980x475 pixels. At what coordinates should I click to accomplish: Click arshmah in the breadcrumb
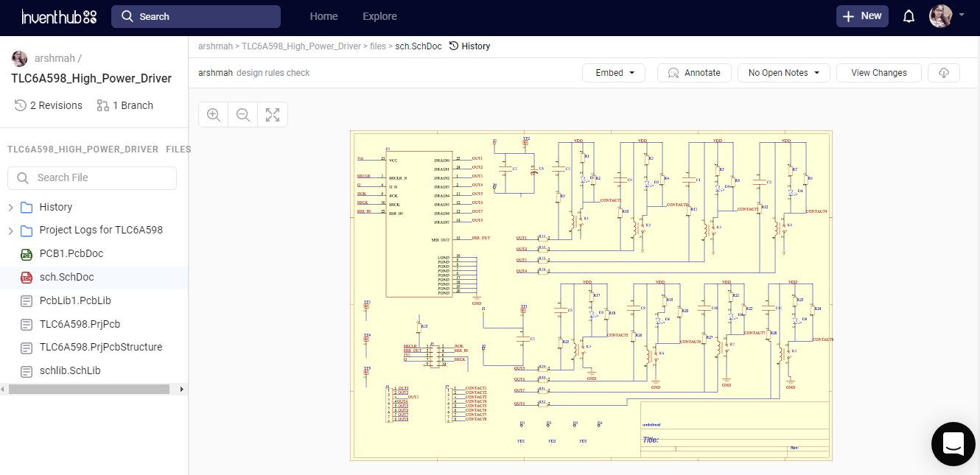(x=215, y=46)
